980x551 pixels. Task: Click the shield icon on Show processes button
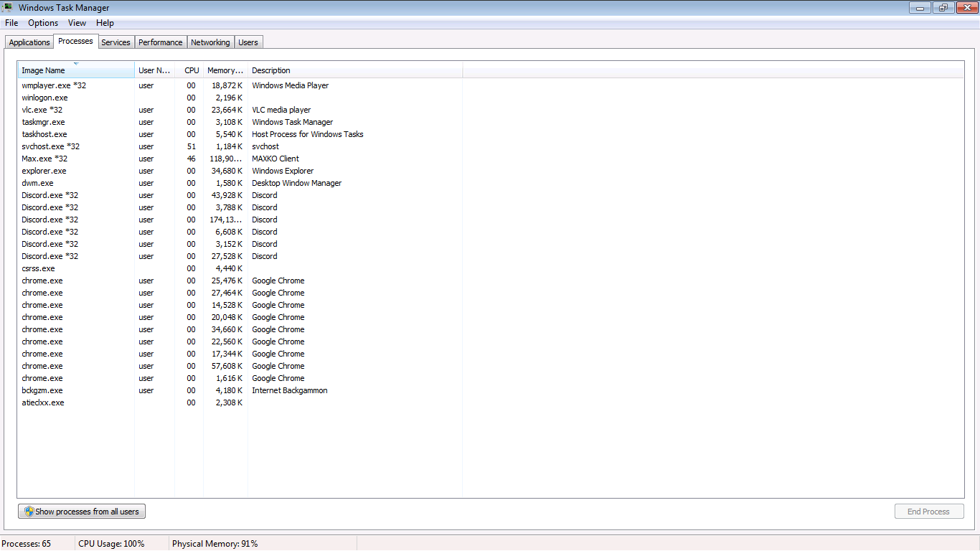pos(29,512)
